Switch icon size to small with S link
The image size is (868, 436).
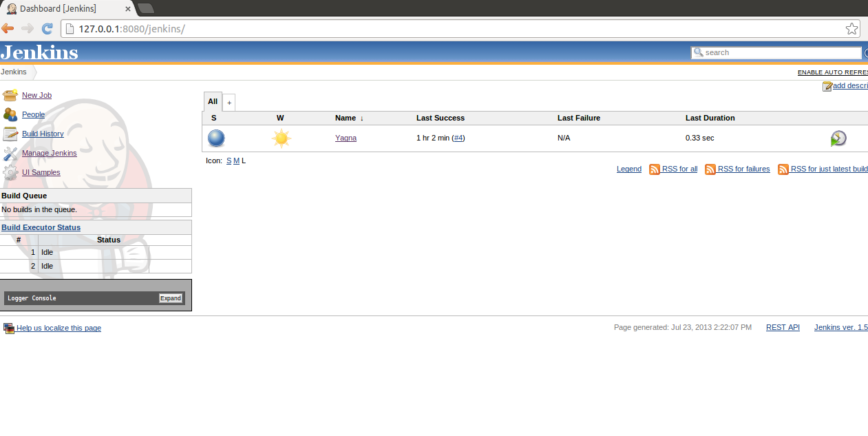pyautogui.click(x=229, y=160)
